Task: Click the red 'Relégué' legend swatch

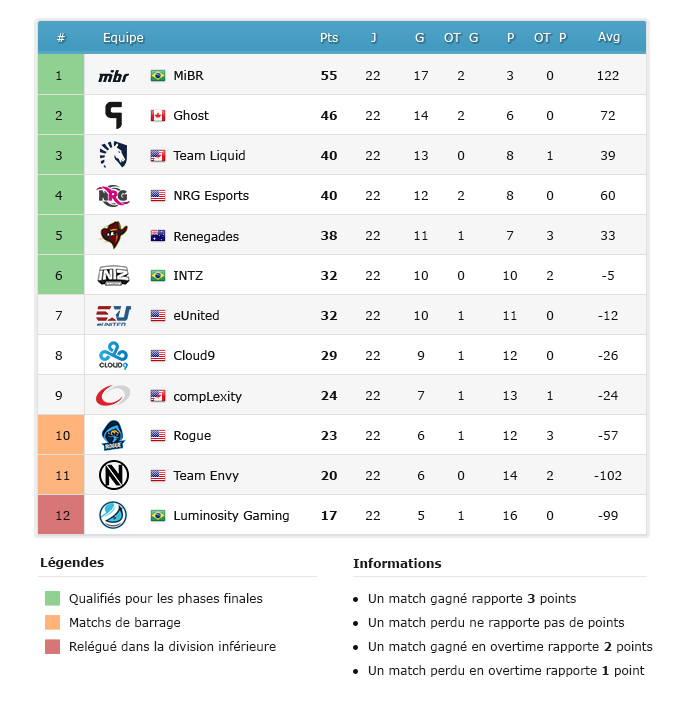Action: tap(52, 647)
